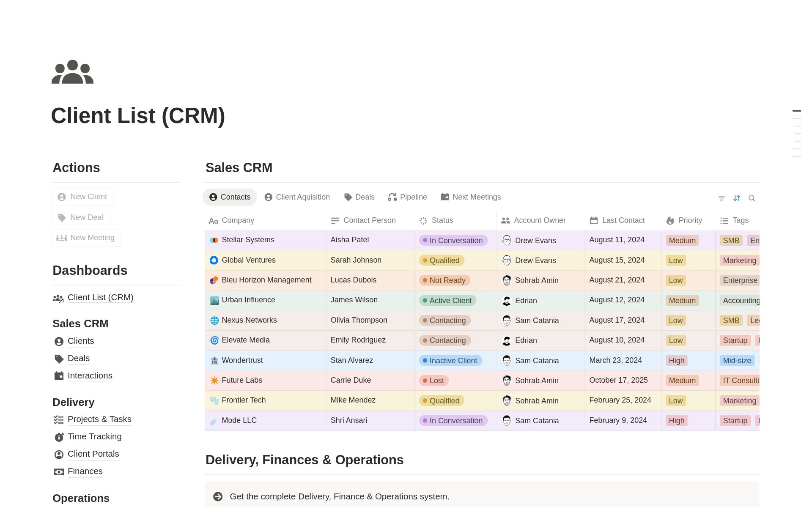
Task: Click the people page icon above the title
Action: (72, 72)
